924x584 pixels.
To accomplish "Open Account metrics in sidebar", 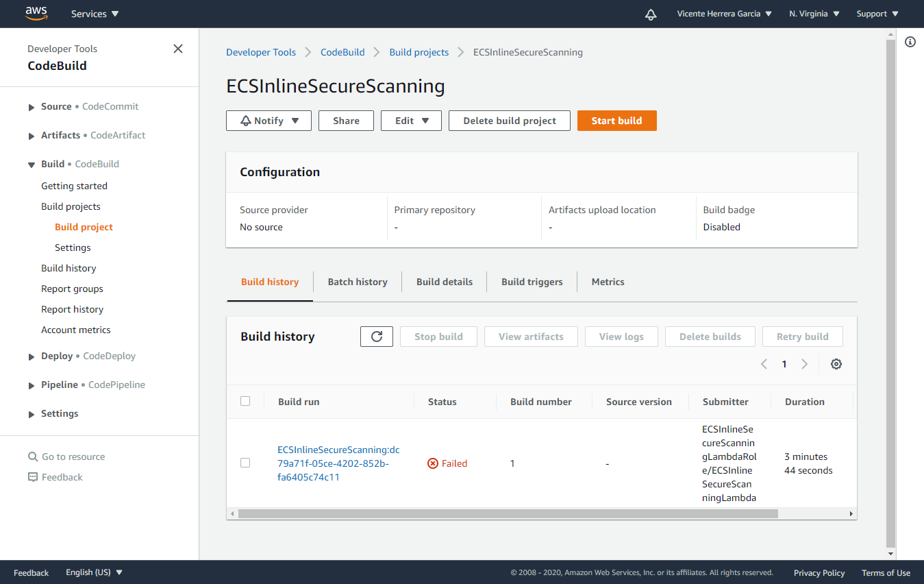I will pos(75,330).
